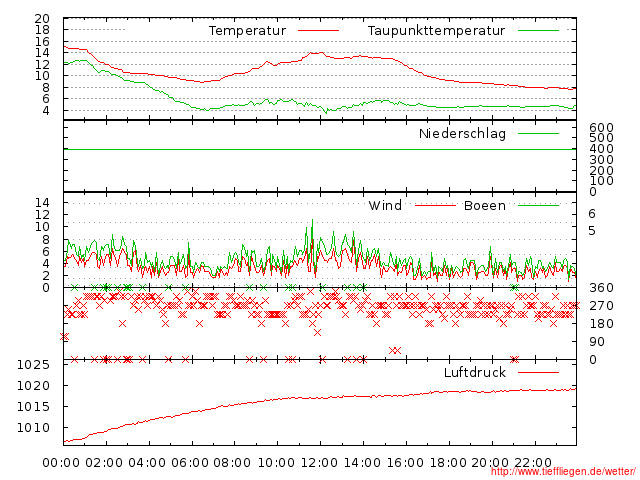The image size is (640, 480).
Task: Click the 18 temperature axis value
Action: point(42,30)
